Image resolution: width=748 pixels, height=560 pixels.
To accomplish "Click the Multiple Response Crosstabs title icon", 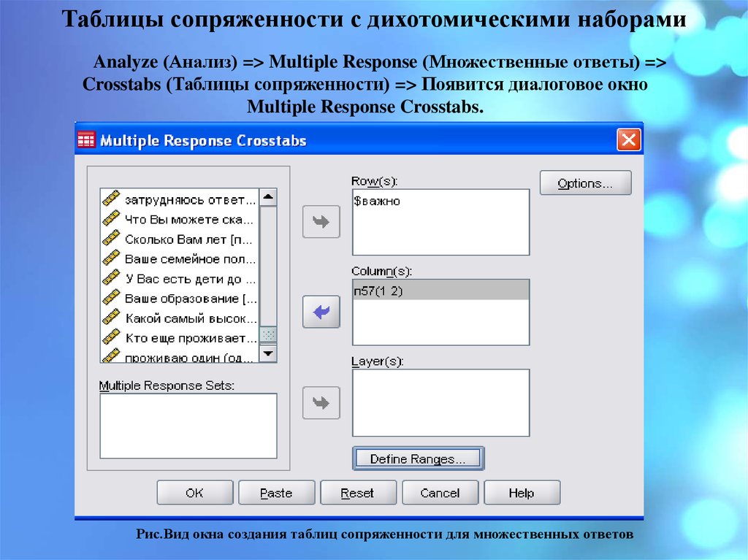I will coord(86,140).
